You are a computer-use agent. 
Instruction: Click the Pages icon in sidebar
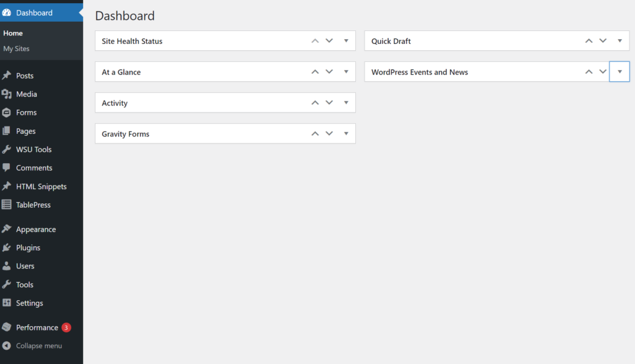pyautogui.click(x=9, y=131)
